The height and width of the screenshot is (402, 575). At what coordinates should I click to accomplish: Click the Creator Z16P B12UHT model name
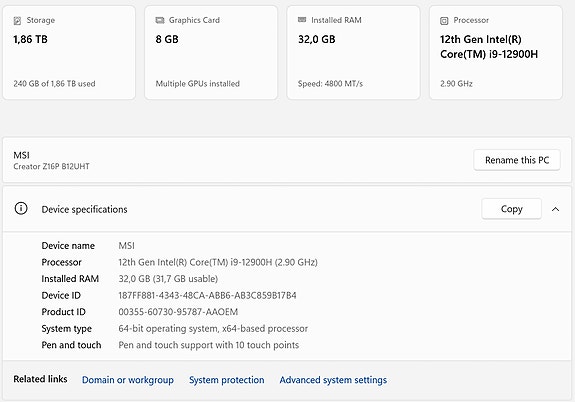51,166
